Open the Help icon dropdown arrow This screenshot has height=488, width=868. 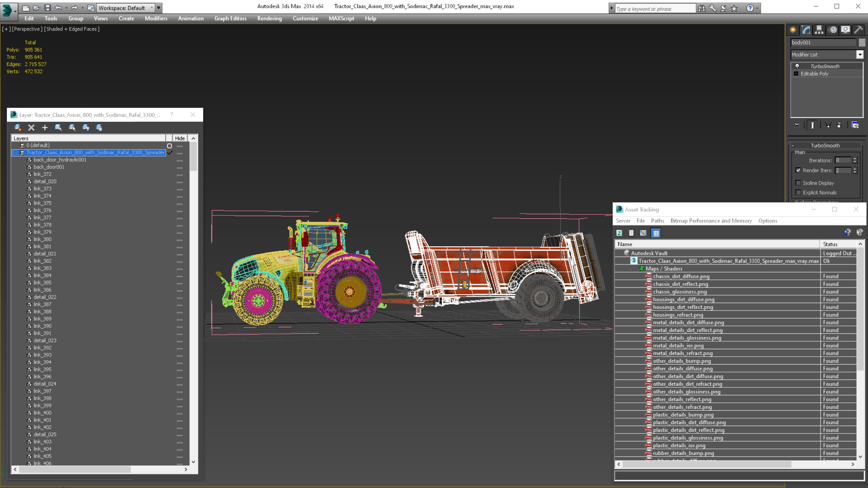pos(757,8)
